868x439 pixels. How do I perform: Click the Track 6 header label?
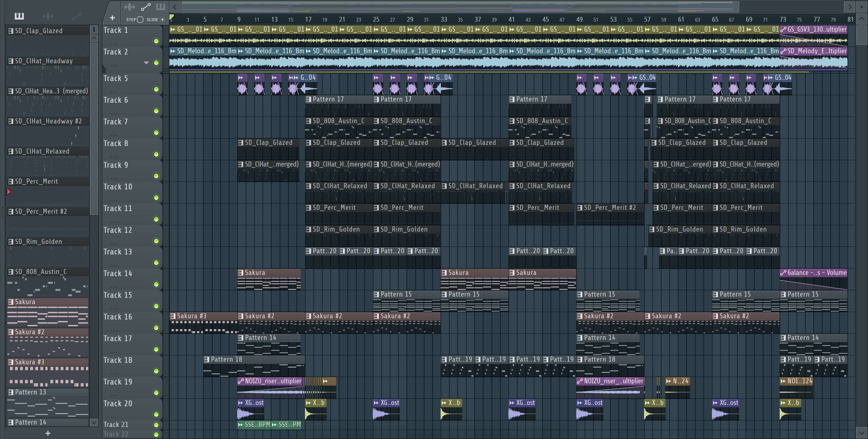pyautogui.click(x=115, y=100)
